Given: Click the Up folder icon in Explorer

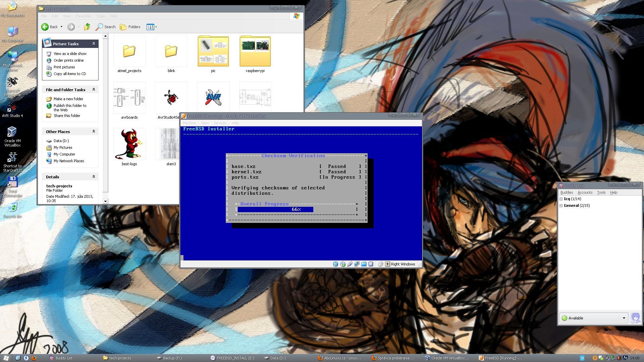Looking at the screenshot, I should tap(87, 27).
